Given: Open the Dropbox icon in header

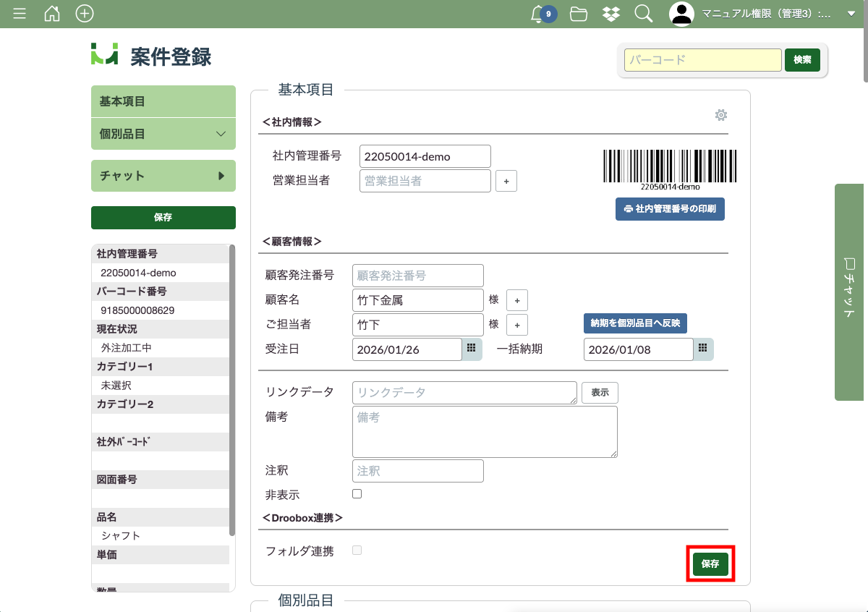Looking at the screenshot, I should 610,14.
